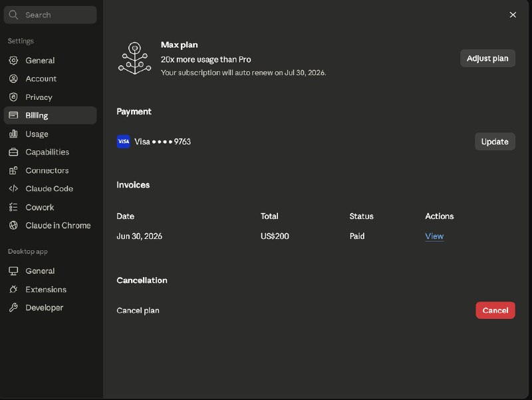Click the Max plan heading

tap(179, 45)
